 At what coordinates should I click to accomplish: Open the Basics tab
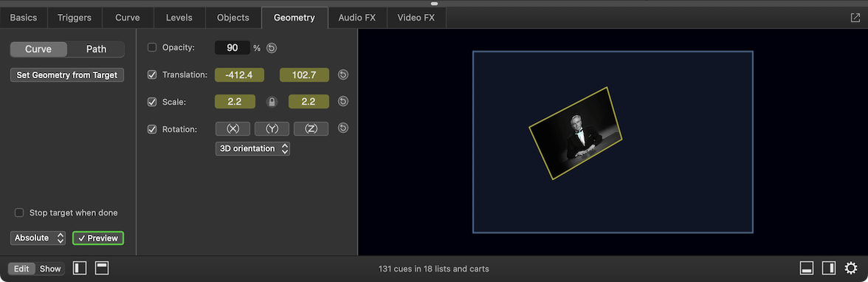[x=24, y=18]
